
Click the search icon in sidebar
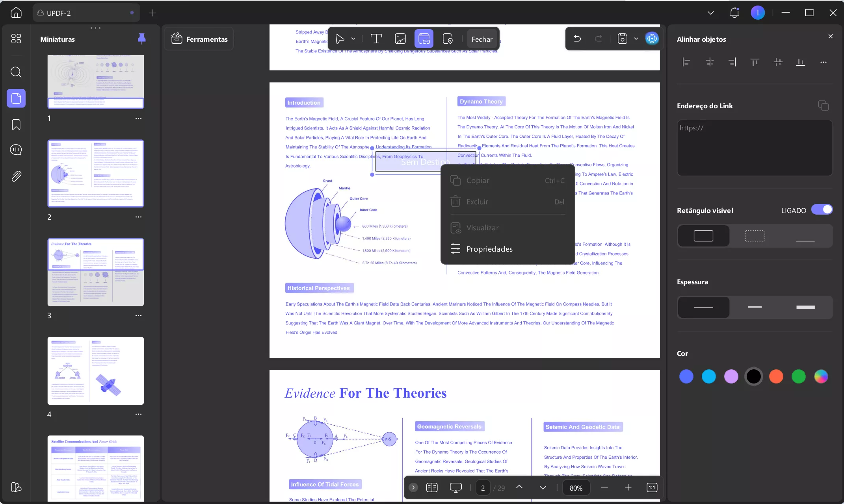pyautogui.click(x=16, y=72)
